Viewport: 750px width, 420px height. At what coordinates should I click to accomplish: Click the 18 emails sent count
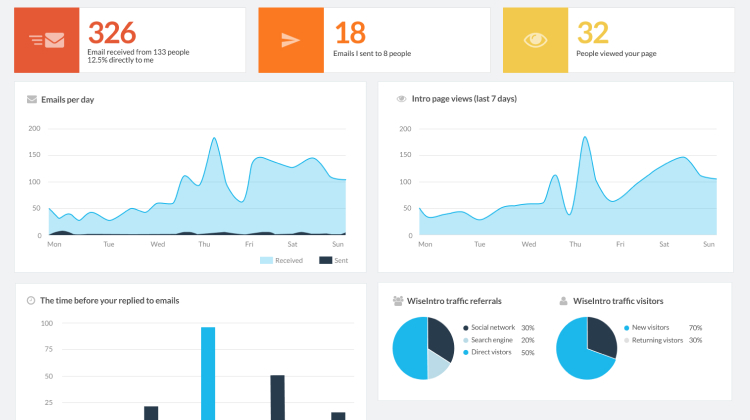coord(350,33)
